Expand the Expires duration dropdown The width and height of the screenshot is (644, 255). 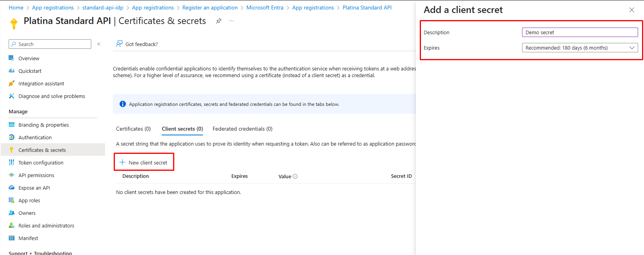(x=579, y=48)
